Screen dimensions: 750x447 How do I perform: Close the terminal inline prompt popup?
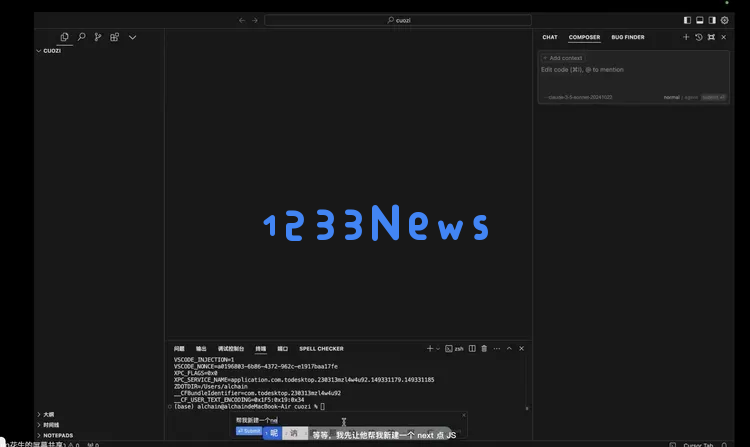(463, 415)
